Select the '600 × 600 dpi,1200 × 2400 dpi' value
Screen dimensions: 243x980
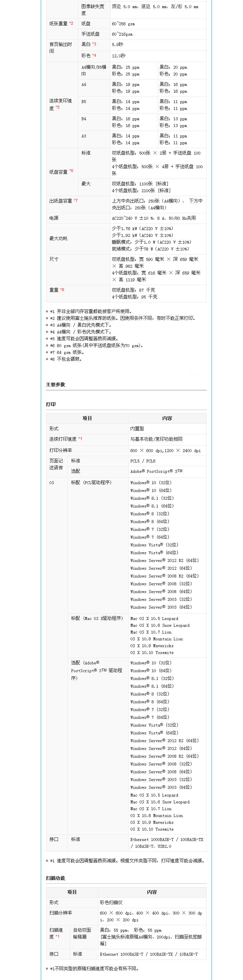pos(166,450)
